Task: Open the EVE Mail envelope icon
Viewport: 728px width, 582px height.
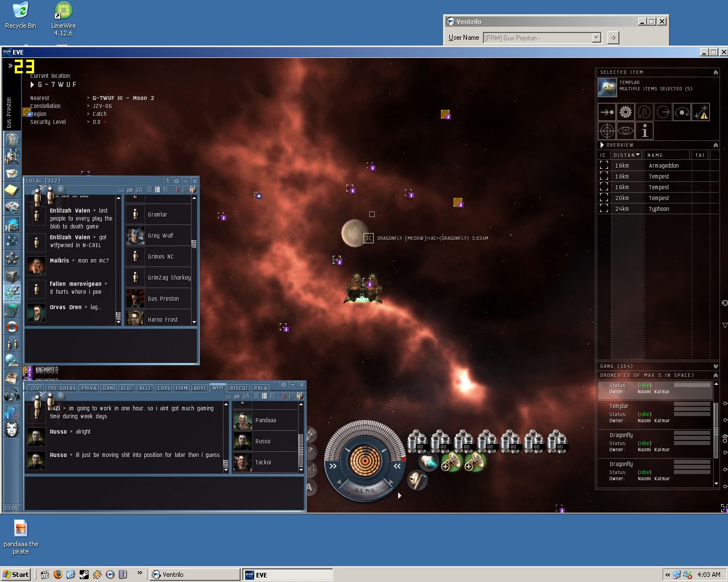Action: 12,173
